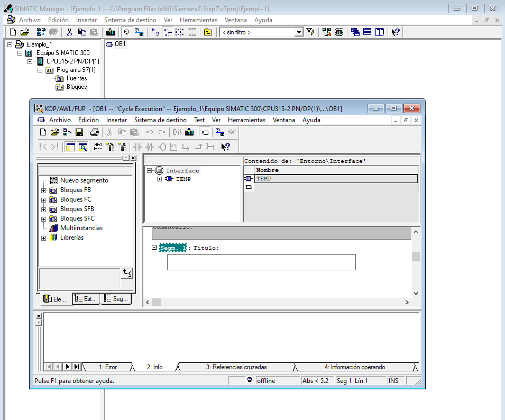
Task: Click Tile vertically icon in SIMATIC Manager
Action: click(x=380, y=32)
